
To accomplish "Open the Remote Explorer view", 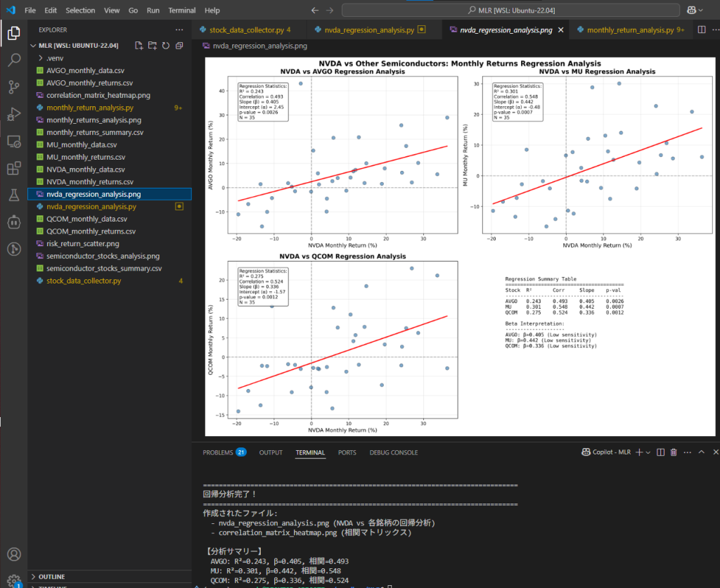I will [x=14, y=141].
